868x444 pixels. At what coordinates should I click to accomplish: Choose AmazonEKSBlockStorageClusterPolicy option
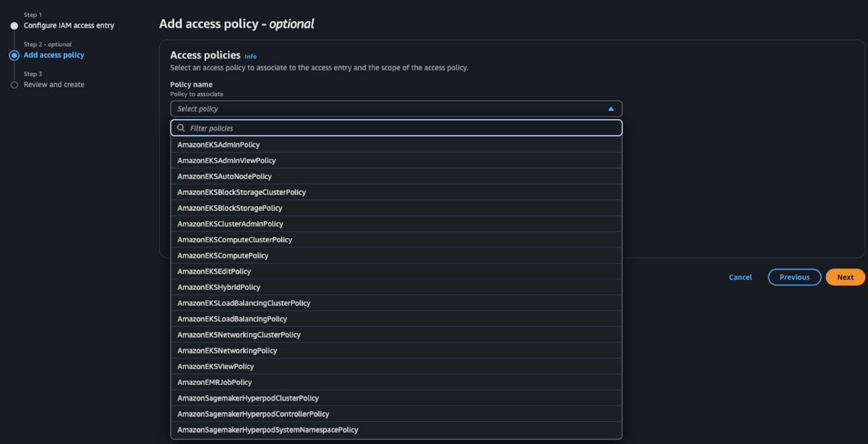tap(241, 192)
